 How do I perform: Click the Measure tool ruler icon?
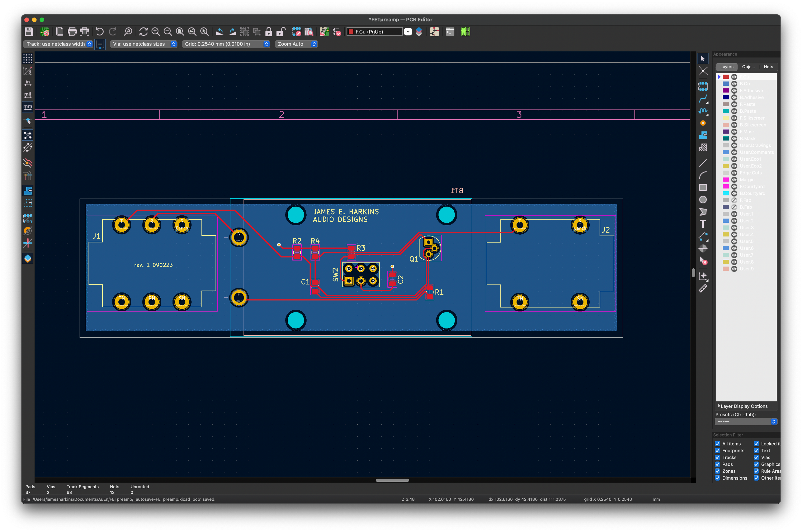pos(703,289)
